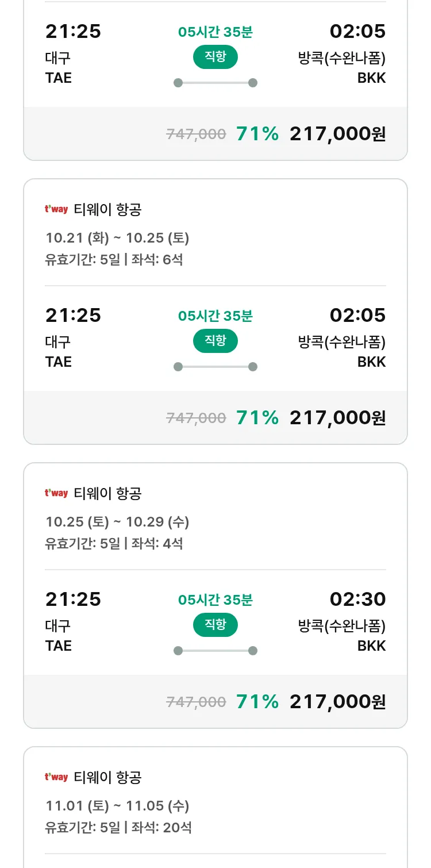Image resolution: width=431 pixels, height=868 pixels.
Task: Select the 217,000원 price of the 10.25 ~ 10.29 flight
Action: [x=337, y=702]
